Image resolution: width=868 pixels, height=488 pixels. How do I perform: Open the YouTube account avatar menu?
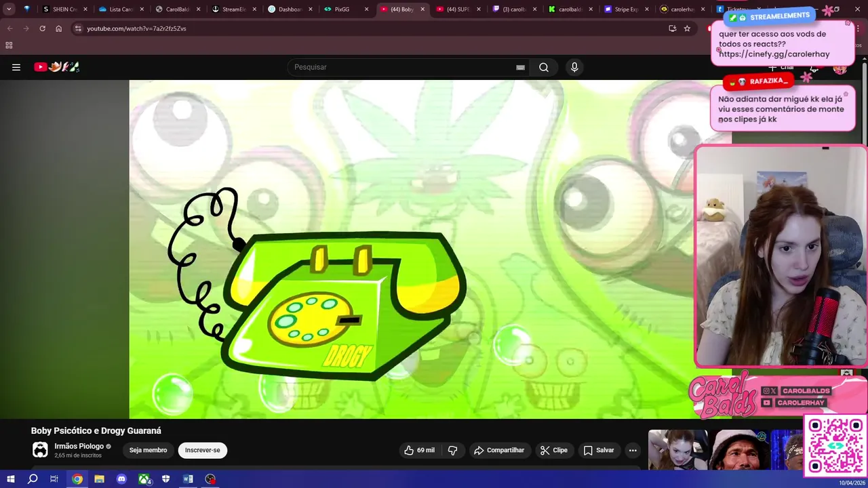tap(840, 68)
